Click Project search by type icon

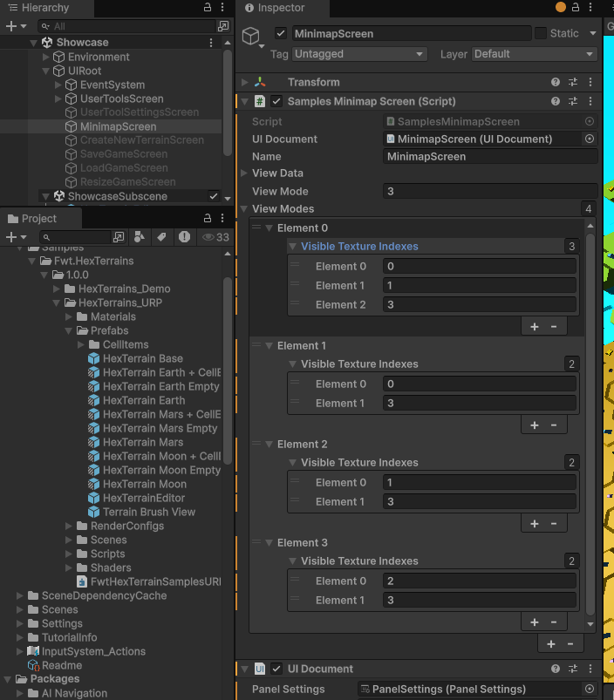(140, 237)
